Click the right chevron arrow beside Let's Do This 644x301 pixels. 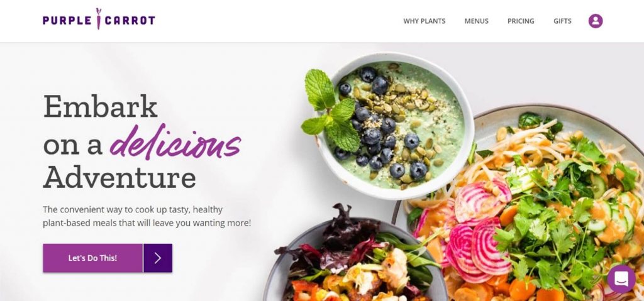pos(158,258)
